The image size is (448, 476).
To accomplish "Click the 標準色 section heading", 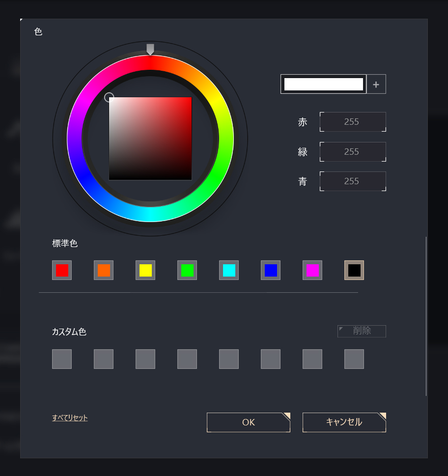I will pyautogui.click(x=65, y=243).
